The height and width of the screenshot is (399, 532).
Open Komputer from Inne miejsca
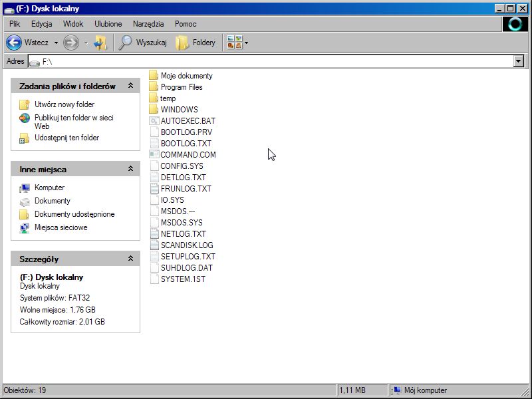49,188
